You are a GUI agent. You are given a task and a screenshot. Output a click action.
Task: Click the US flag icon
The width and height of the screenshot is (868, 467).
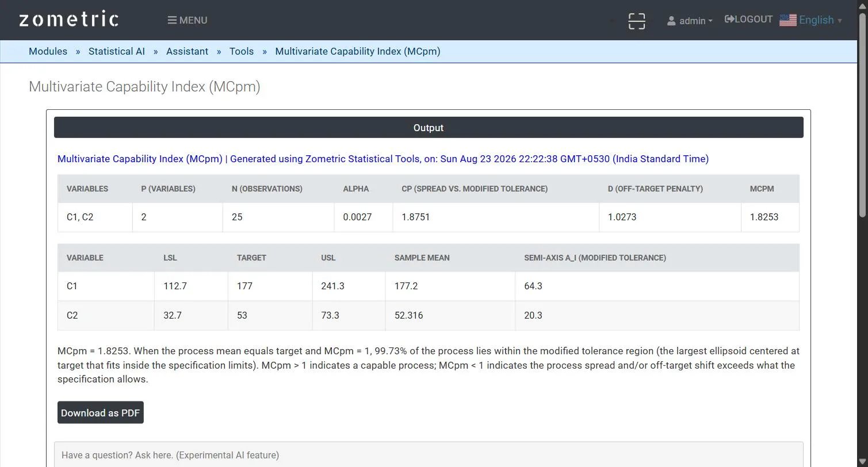787,20
